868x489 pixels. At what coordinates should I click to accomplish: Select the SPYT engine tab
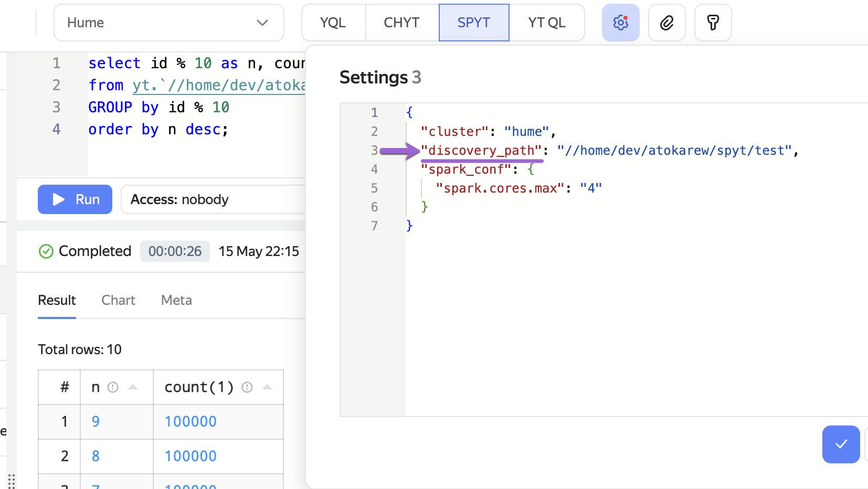[x=474, y=23]
